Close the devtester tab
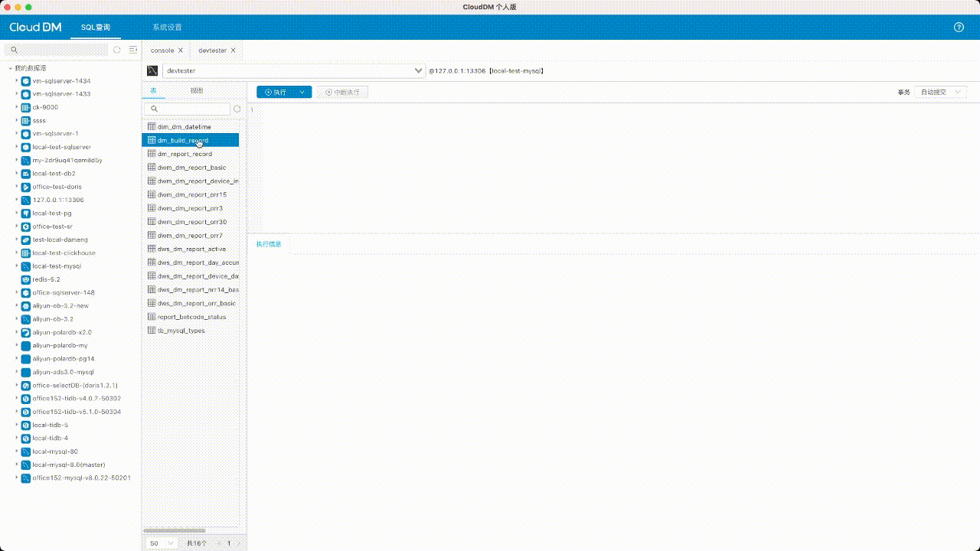 pos(234,51)
